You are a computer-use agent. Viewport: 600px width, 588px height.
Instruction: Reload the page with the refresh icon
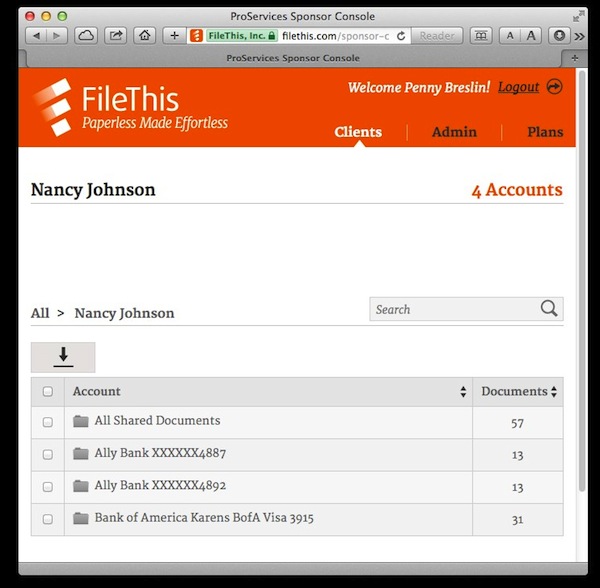pos(401,36)
